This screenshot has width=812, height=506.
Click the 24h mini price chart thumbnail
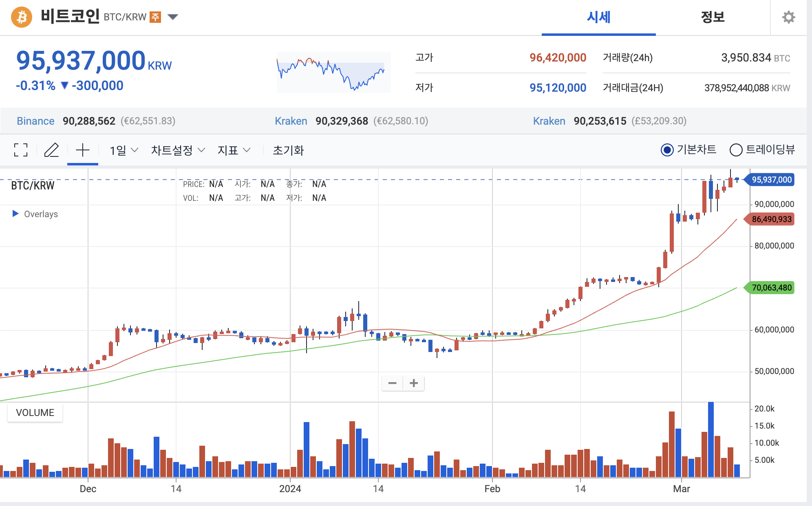pyautogui.click(x=333, y=73)
